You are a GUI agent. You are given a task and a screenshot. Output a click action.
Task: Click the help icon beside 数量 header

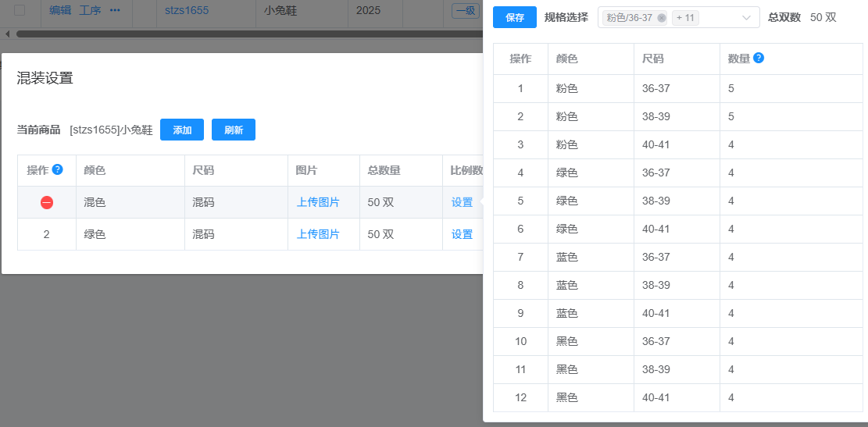point(759,58)
